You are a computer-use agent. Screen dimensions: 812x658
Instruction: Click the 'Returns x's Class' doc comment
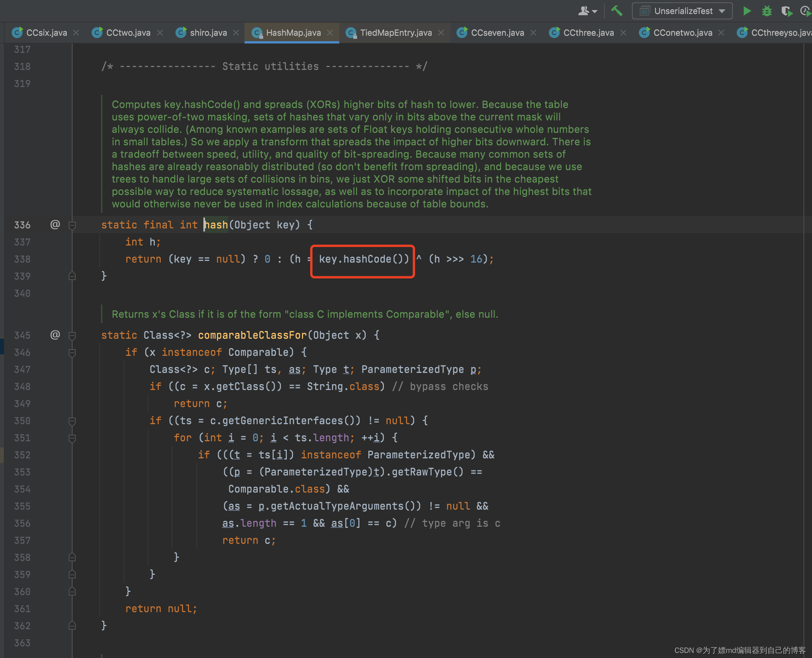305,314
